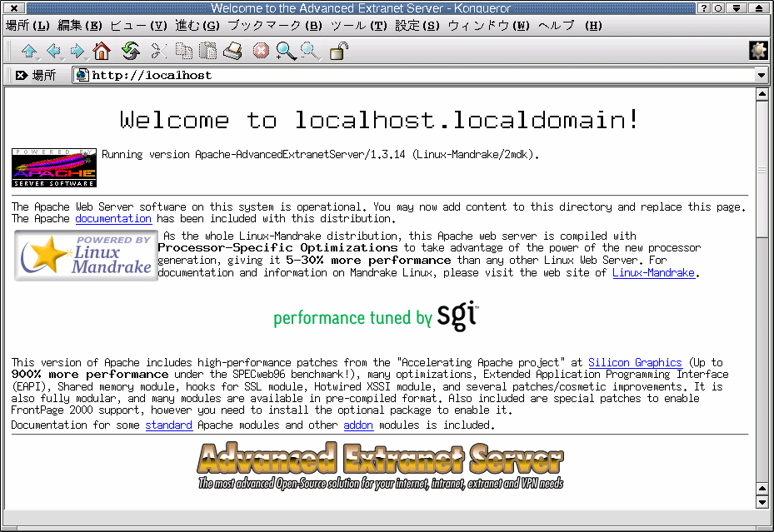The height and width of the screenshot is (532, 774).
Task: Open the 設定 (S) menu
Action: (x=417, y=26)
